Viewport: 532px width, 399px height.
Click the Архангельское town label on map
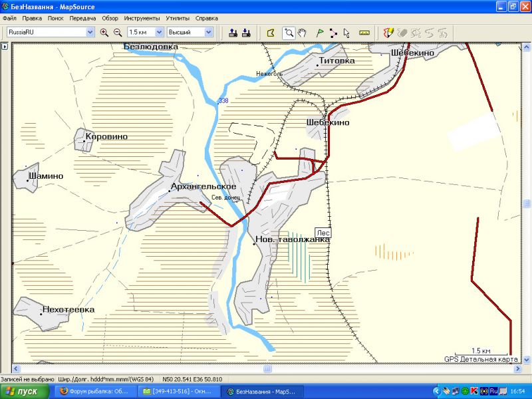pyautogui.click(x=203, y=186)
